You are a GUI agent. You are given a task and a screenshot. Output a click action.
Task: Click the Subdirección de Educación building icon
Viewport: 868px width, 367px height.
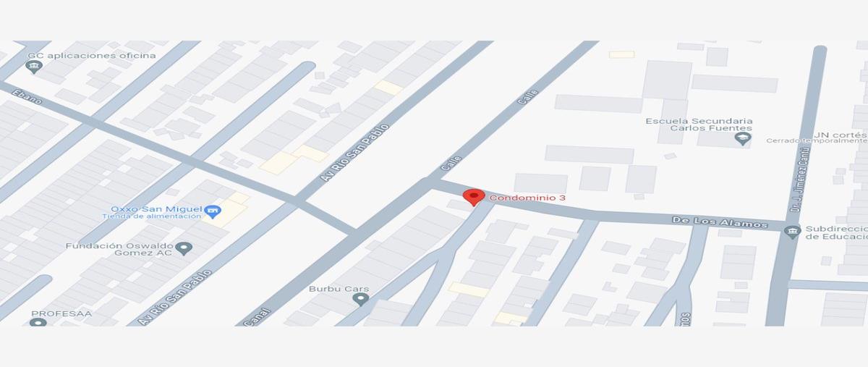[792, 232]
